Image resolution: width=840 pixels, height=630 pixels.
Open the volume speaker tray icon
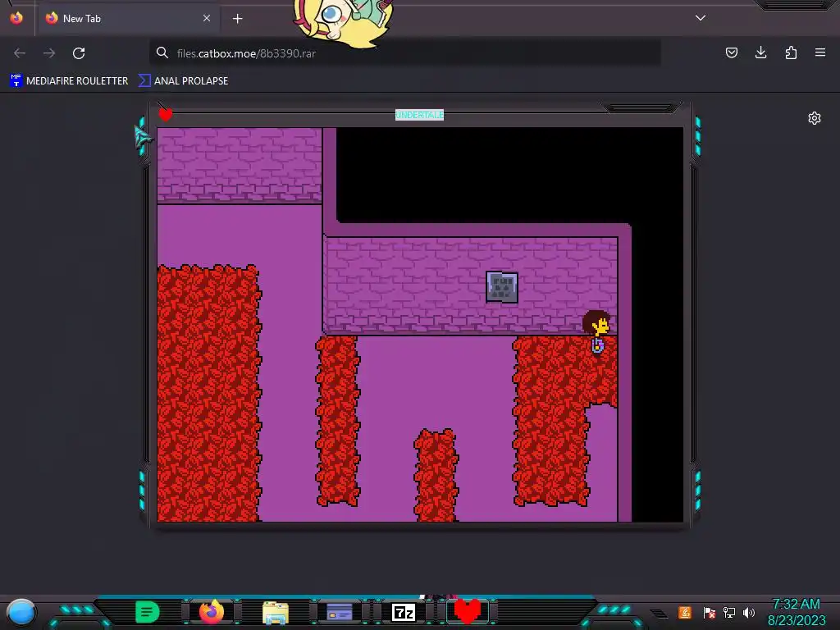(749, 612)
